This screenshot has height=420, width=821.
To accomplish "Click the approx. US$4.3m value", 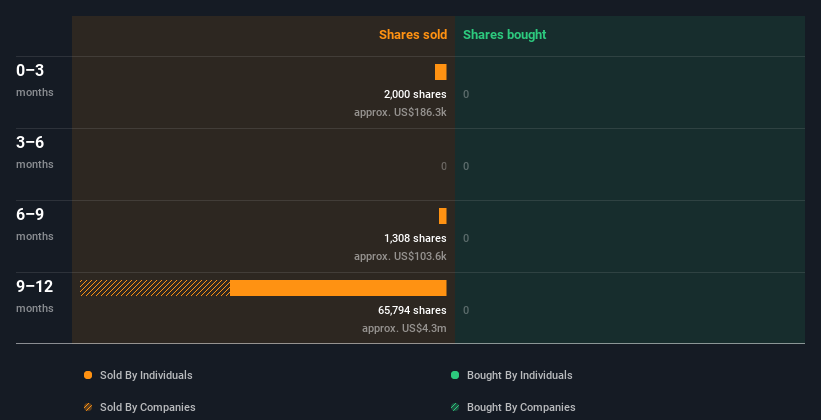I will click(404, 328).
